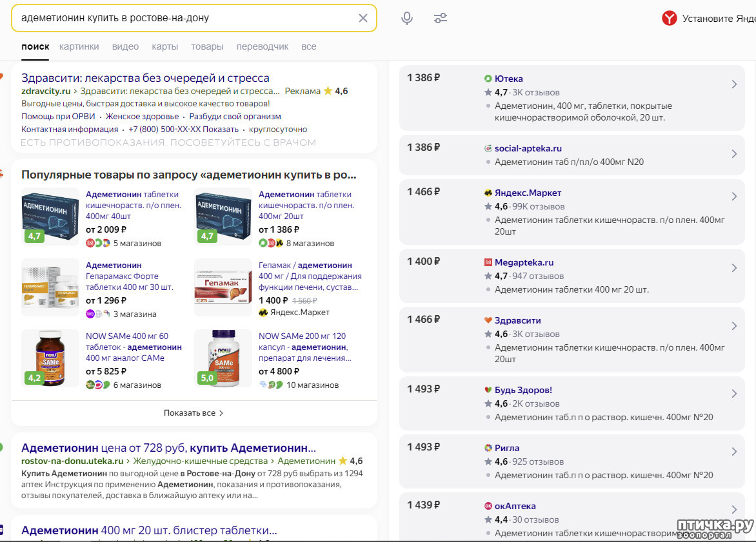Click the Здравсити orange heart favicon
The height and width of the screenshot is (542, 756).
(488, 320)
